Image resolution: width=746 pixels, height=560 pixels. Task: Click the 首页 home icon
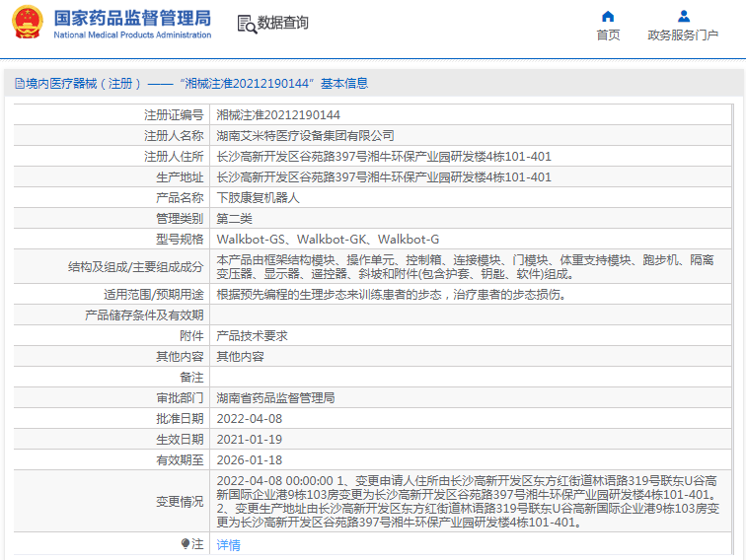pyautogui.click(x=608, y=17)
